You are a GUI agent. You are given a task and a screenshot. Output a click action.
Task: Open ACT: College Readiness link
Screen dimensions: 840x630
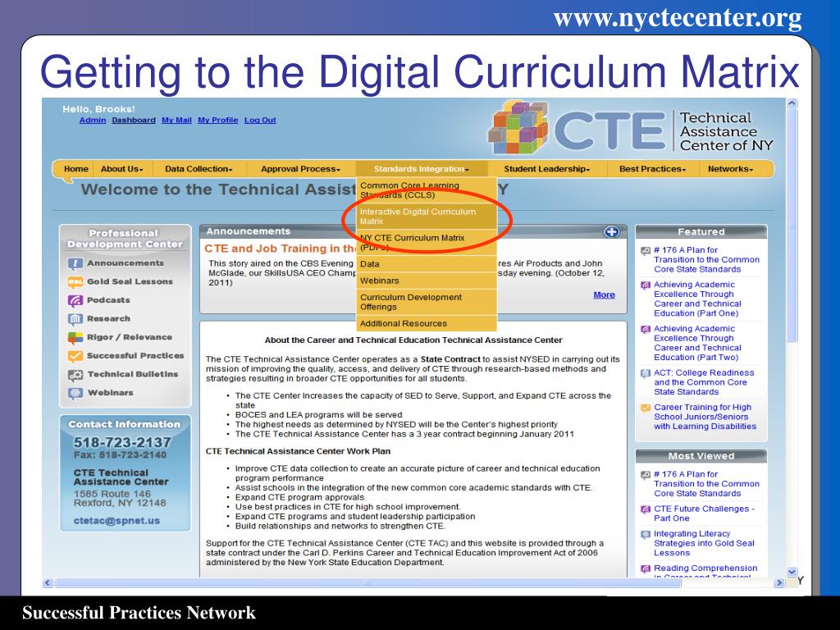click(703, 382)
